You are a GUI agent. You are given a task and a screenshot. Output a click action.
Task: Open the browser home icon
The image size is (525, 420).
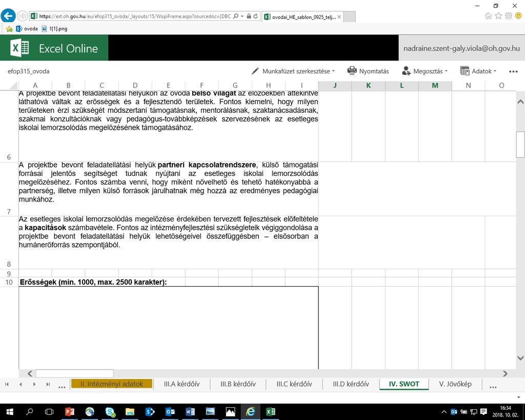(x=489, y=16)
